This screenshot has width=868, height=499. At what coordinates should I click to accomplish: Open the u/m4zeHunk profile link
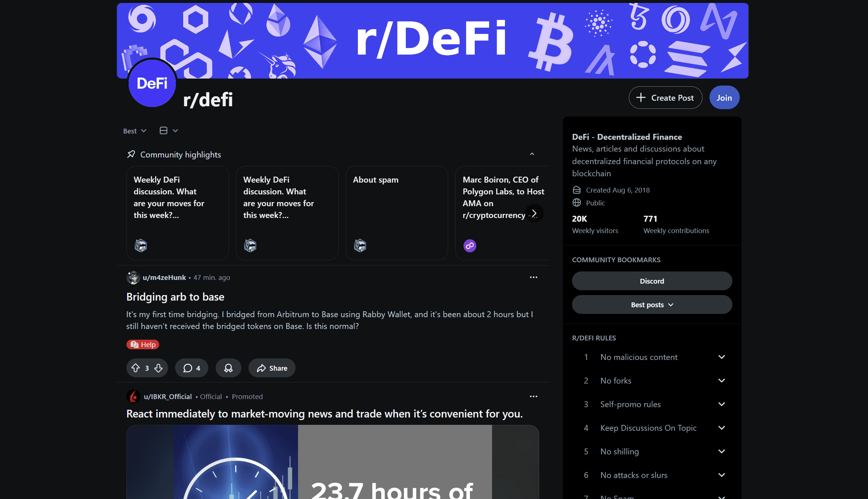click(164, 277)
